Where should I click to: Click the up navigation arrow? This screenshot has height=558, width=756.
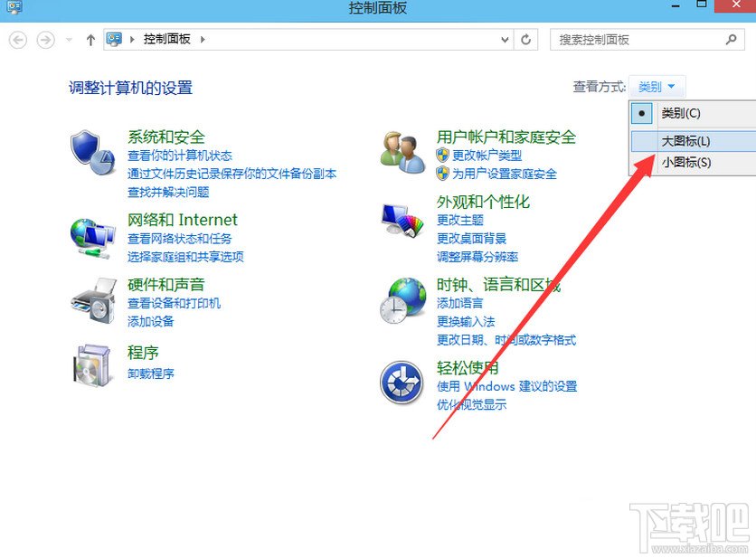click(90, 39)
